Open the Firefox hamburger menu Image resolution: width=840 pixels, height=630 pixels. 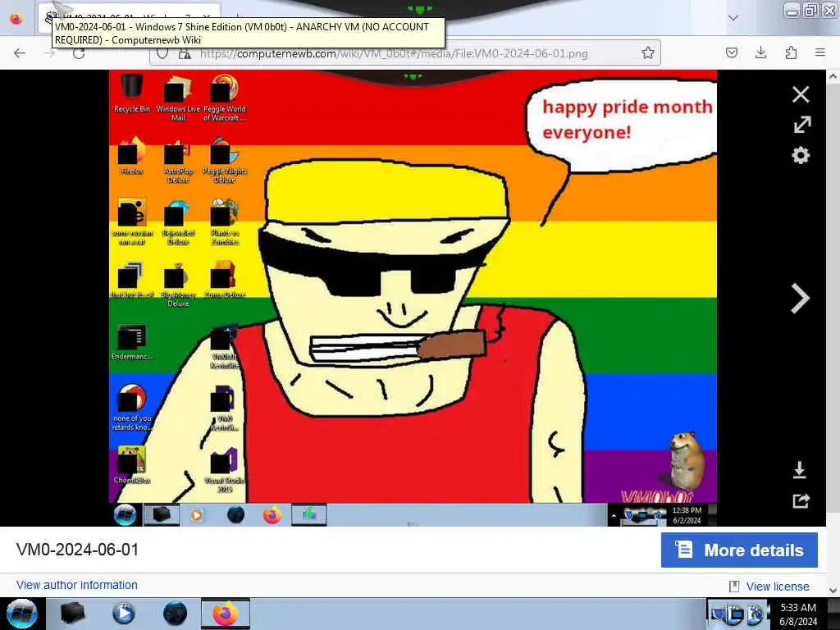pyautogui.click(x=820, y=52)
